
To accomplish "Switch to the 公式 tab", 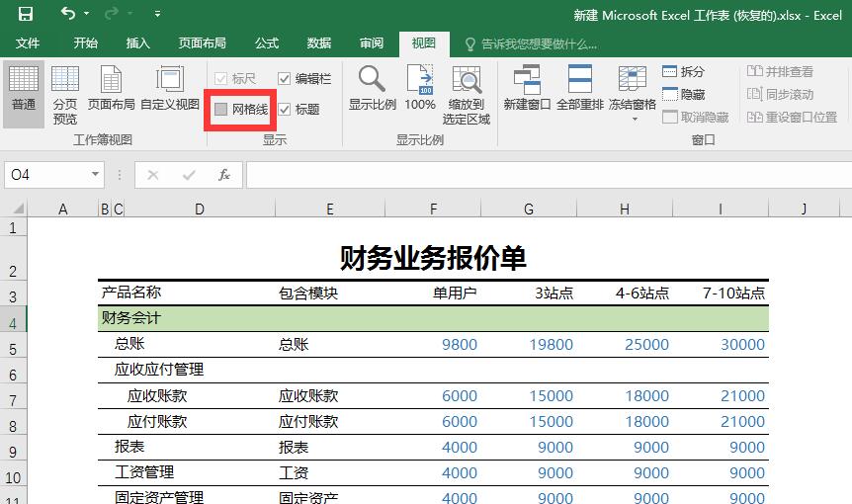I will pos(267,43).
